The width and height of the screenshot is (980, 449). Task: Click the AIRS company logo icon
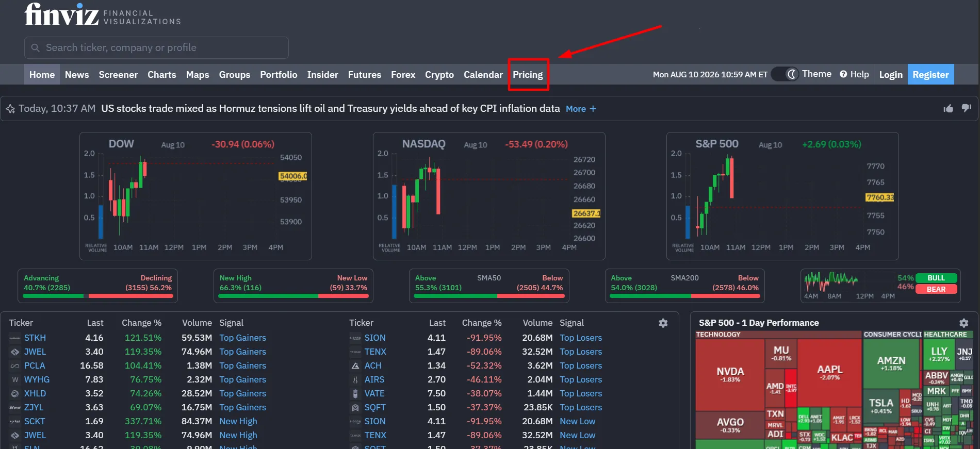tap(355, 380)
